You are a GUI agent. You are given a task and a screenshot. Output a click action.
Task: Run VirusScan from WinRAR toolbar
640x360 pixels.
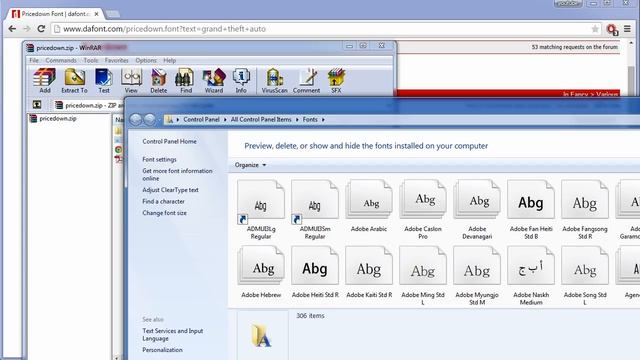coord(274,81)
